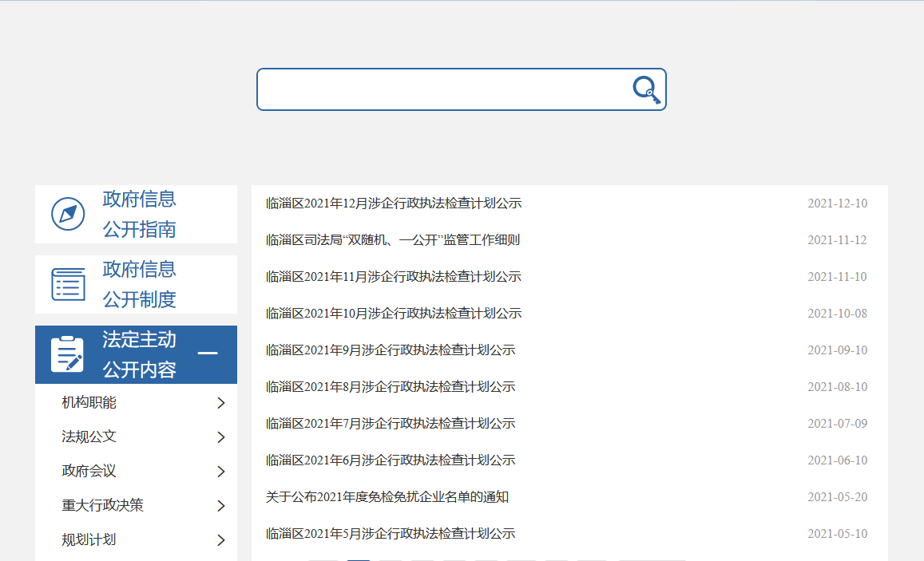The image size is (924, 561).
Task: Open 临淄区2021年9月涉企行政执法检查计划公示 article
Action: (391, 350)
